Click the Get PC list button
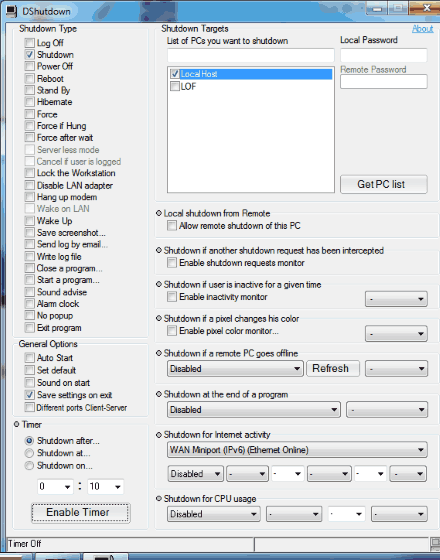This screenshot has height=560, width=440. click(384, 184)
